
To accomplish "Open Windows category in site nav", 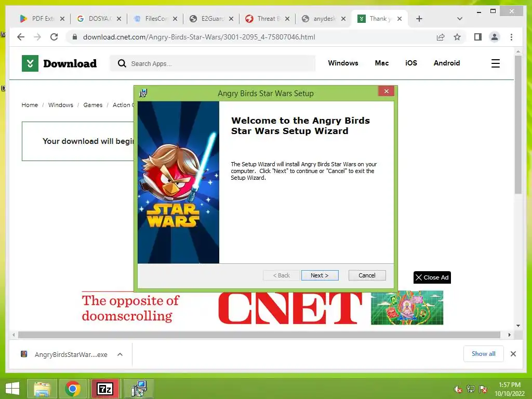I will coord(343,63).
